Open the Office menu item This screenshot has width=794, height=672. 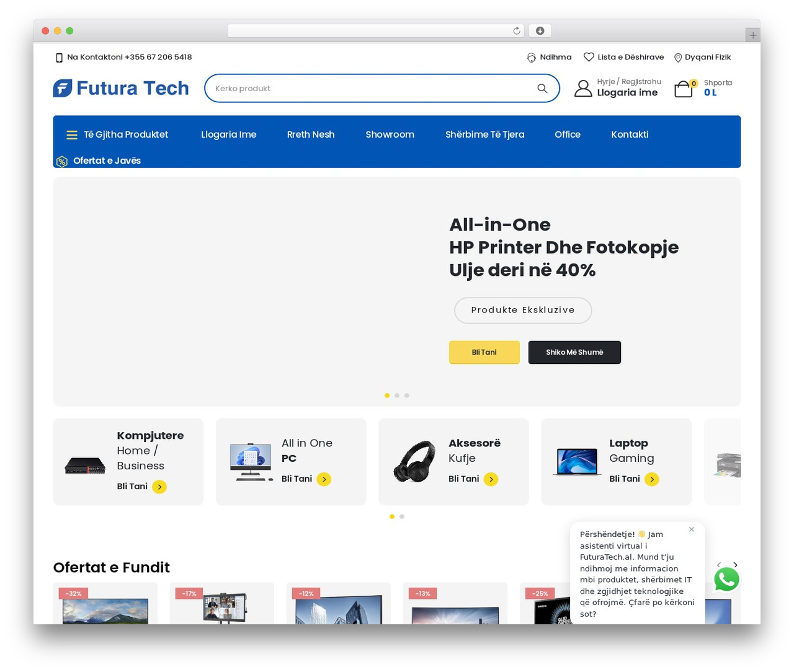pos(568,135)
